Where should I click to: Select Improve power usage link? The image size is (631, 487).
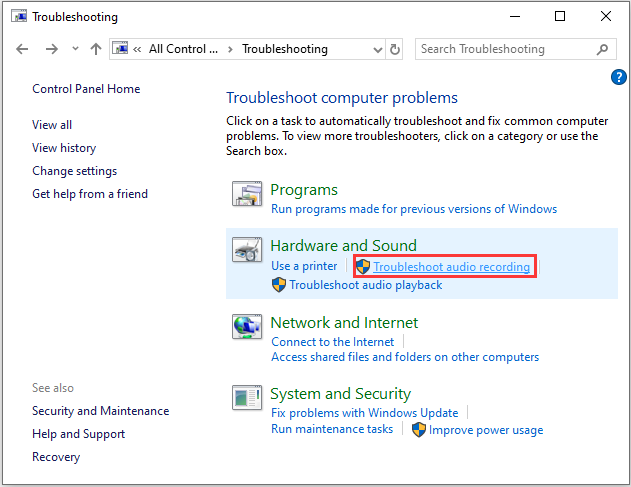pyautogui.click(x=486, y=430)
